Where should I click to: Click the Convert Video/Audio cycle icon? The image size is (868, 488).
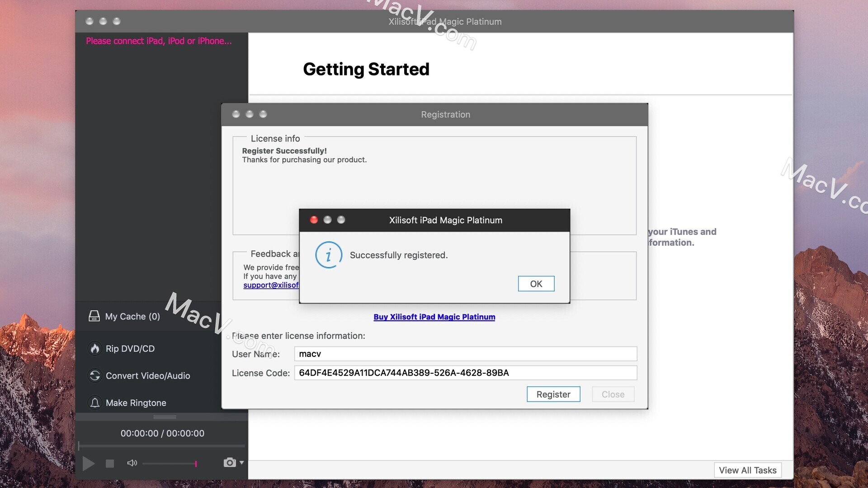point(95,375)
